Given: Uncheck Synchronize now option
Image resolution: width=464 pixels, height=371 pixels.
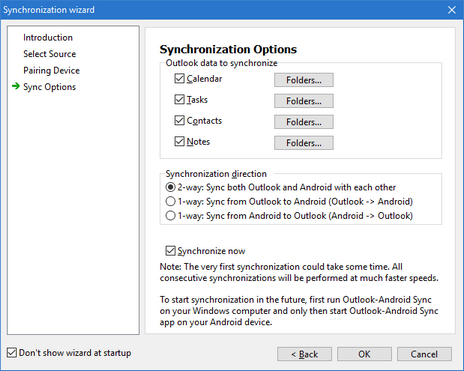Looking at the screenshot, I should coord(170,251).
